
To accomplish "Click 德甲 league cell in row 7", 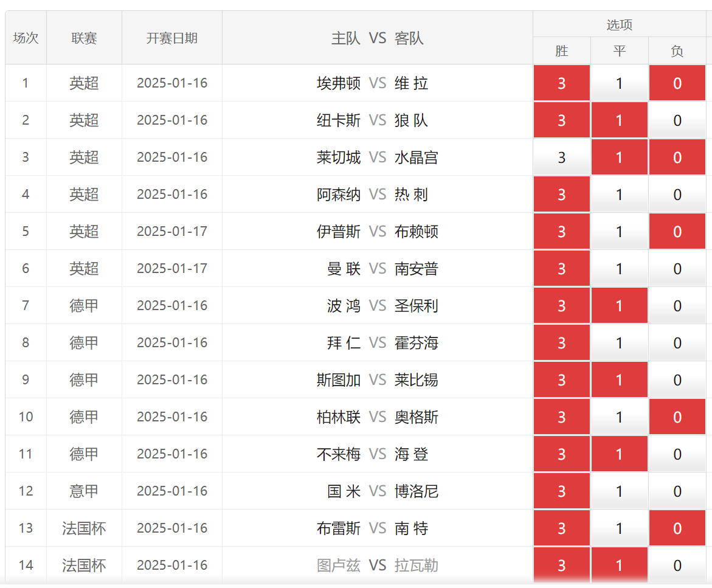I will (84, 306).
